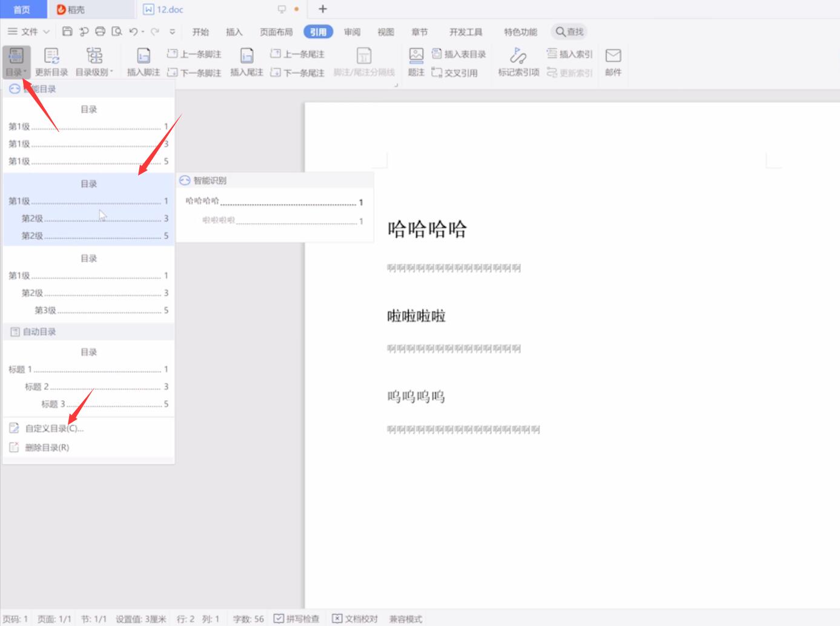840x626 pixels.
Task: Select the 引用 ribbon tab
Action: coord(318,32)
